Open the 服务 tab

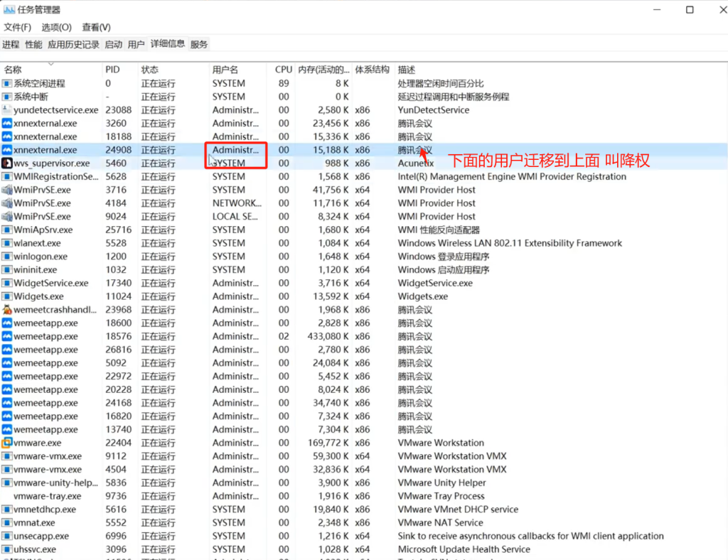click(199, 45)
